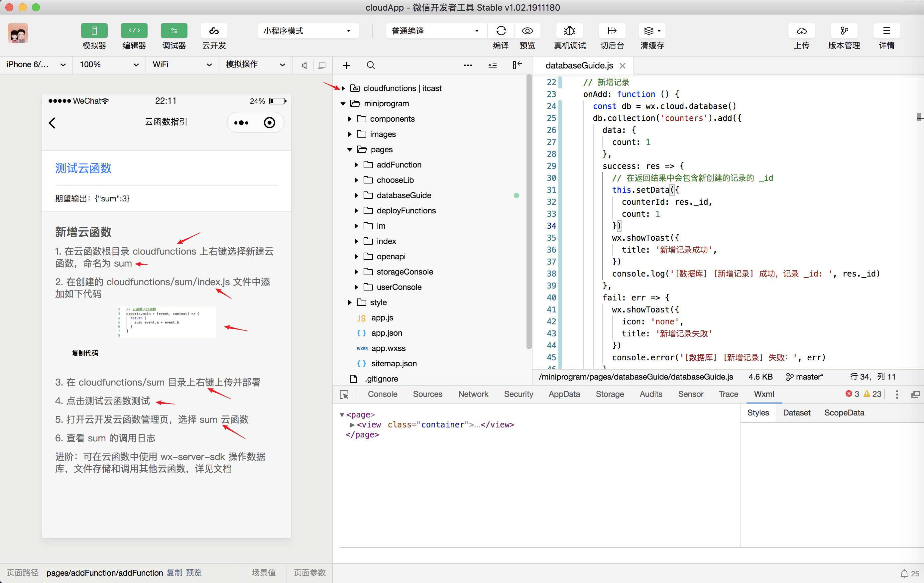Close mini program via capsule circle button

tap(269, 123)
